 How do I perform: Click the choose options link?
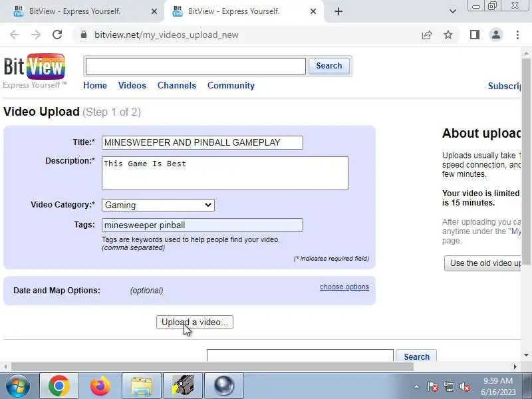[344, 287]
